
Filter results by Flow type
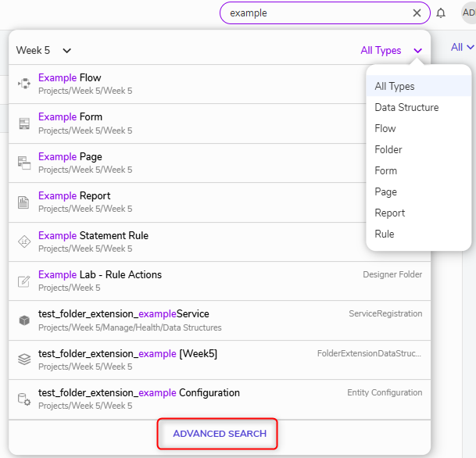pos(419,128)
